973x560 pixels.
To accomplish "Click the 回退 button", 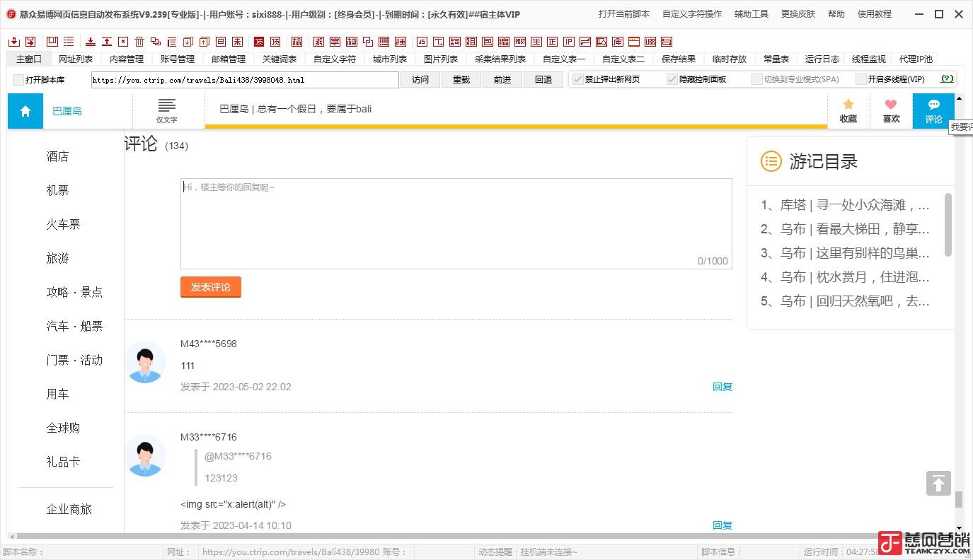I will (543, 80).
